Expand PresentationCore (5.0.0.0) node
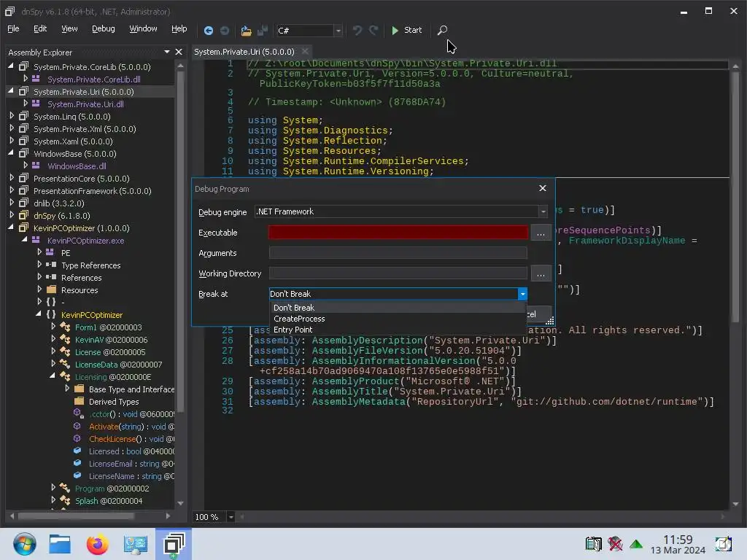Screen dimensions: 747x560 [x=12, y=178]
